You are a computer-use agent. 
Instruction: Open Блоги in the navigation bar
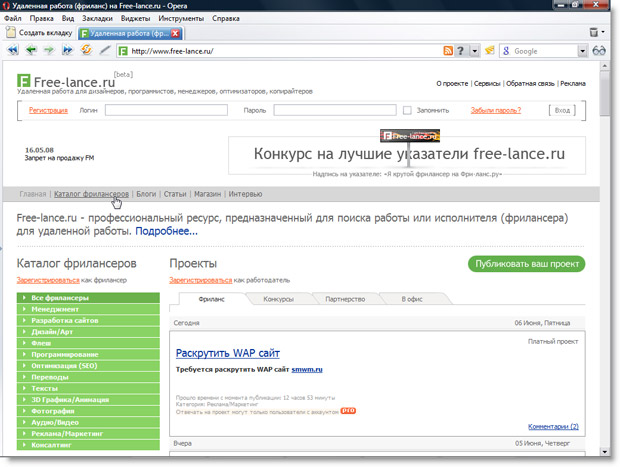(x=146, y=194)
